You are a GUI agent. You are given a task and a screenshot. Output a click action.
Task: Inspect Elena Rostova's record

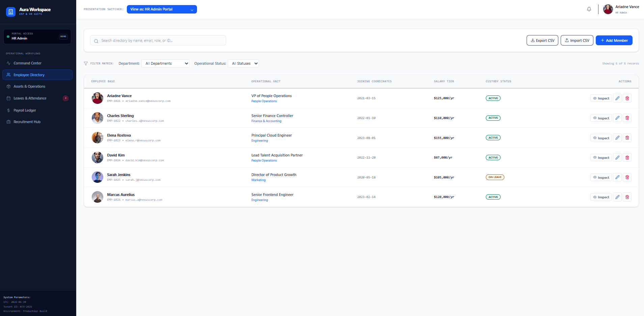(601, 138)
